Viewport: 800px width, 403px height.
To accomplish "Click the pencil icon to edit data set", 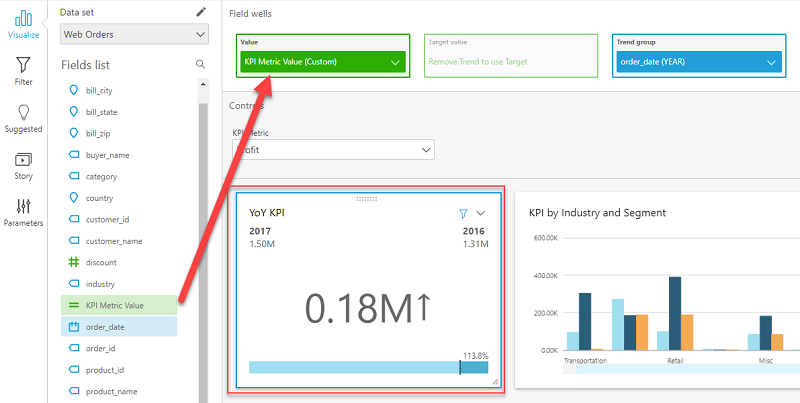I will coord(201,12).
